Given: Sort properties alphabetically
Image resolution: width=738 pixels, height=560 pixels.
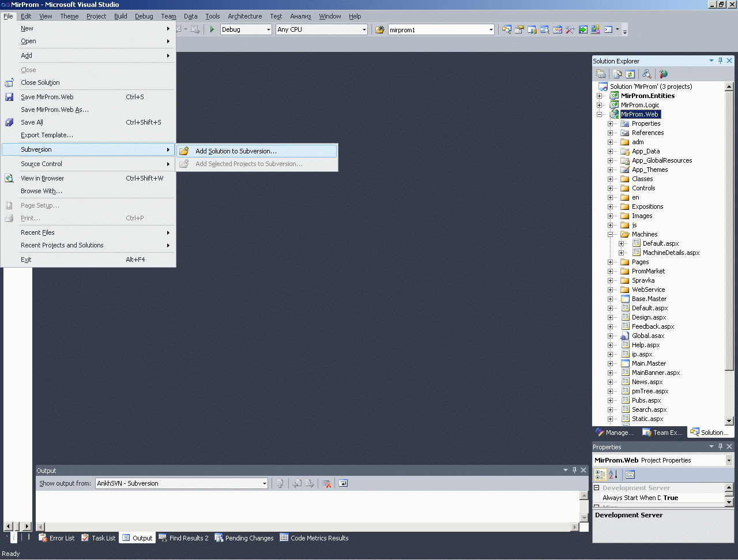Looking at the screenshot, I should pos(613,474).
